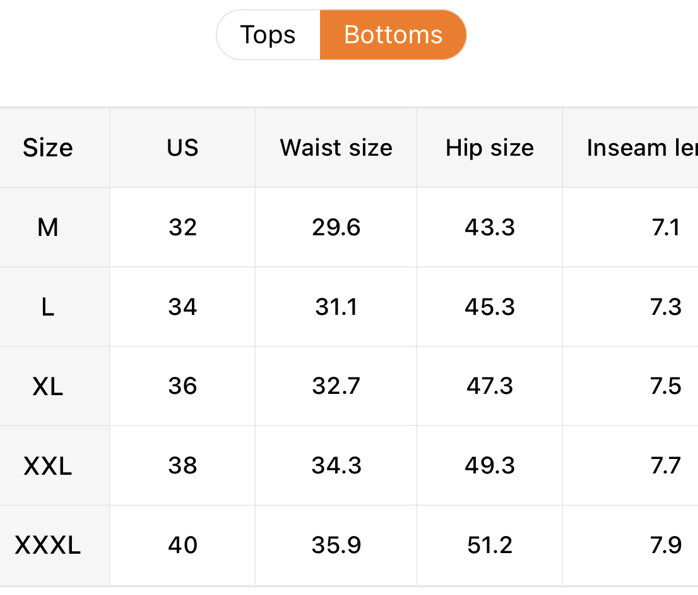Click the Waist size column header
698x595 pixels.
[336, 148]
